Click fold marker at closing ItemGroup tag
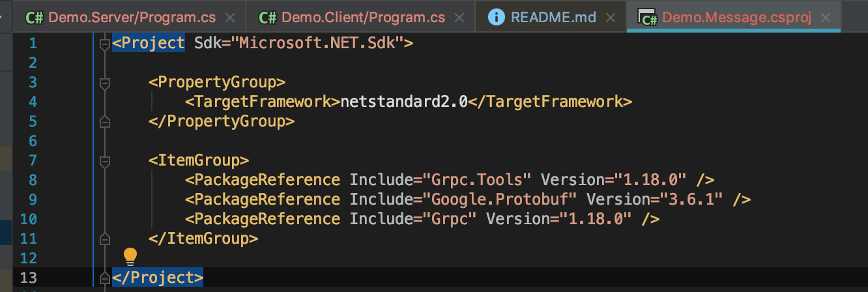Screen dimensions: 868x292 click(x=104, y=239)
